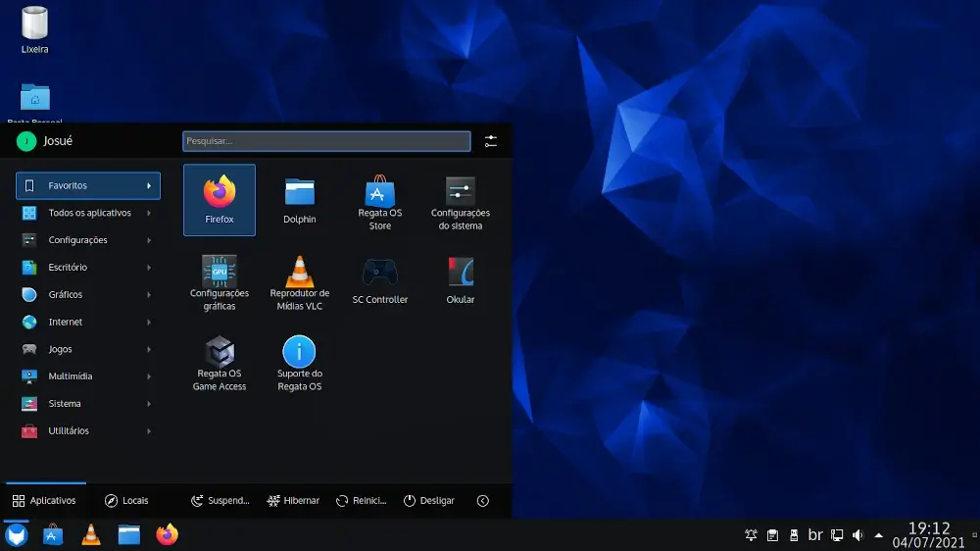The height and width of the screenshot is (551, 980).
Task: Expand the Internet category
Action: [x=87, y=322]
